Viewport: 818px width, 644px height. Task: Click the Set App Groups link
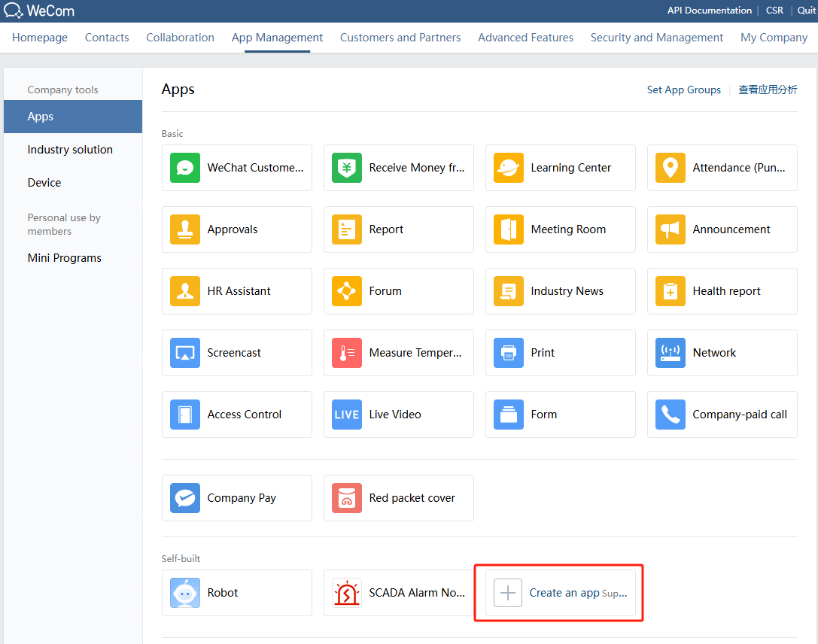click(683, 90)
